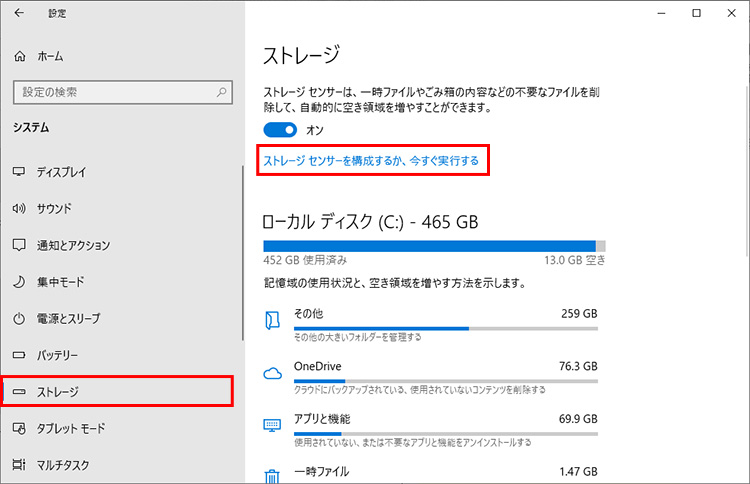Click the 設定の検索 search field

point(110,92)
